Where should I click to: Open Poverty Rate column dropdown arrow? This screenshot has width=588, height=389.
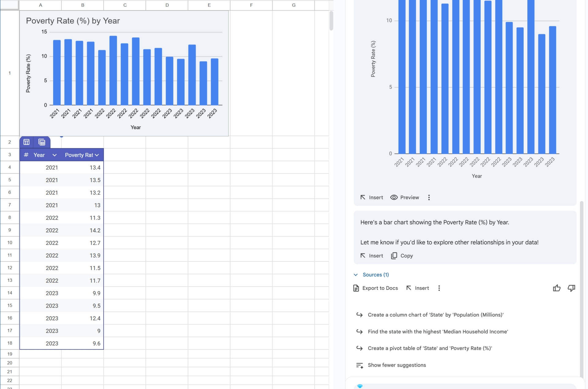point(97,155)
